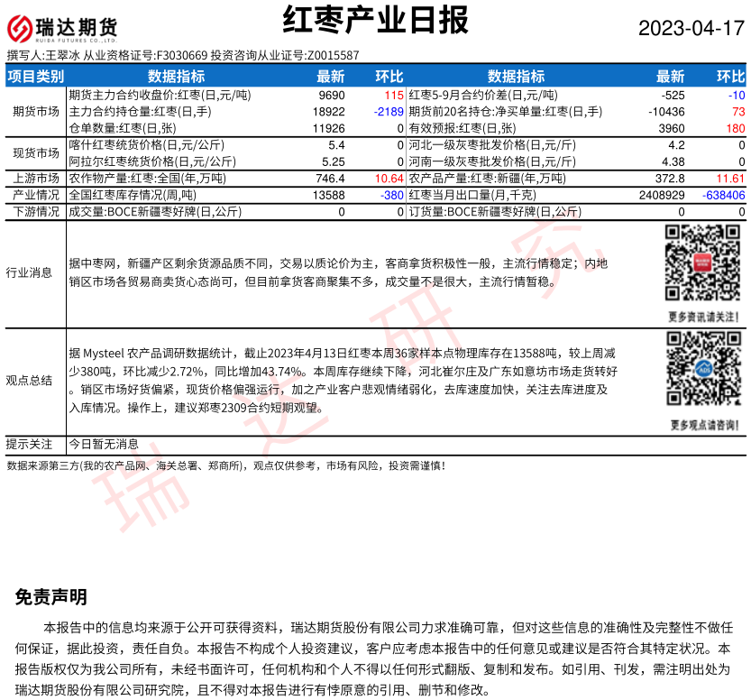Click the 更多观点请咨询 caption text
This screenshot has height=700, width=751.
pyautogui.click(x=704, y=424)
